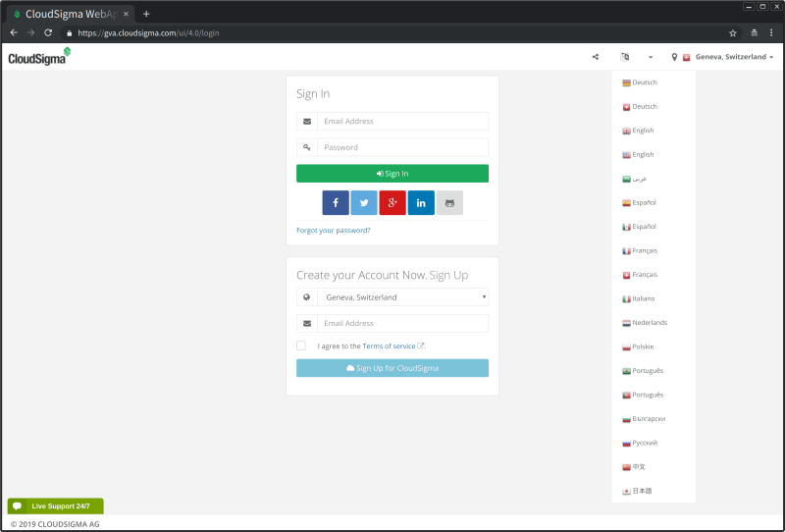Click the signup Email Address field

tap(402, 324)
